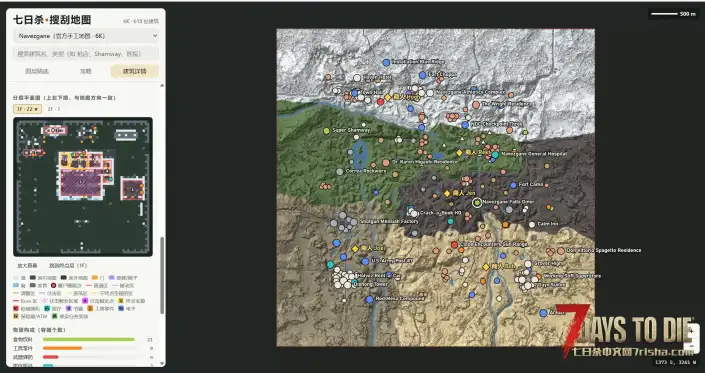
Task: Select the Working Stiff Superstore marker
Action: click(538, 276)
